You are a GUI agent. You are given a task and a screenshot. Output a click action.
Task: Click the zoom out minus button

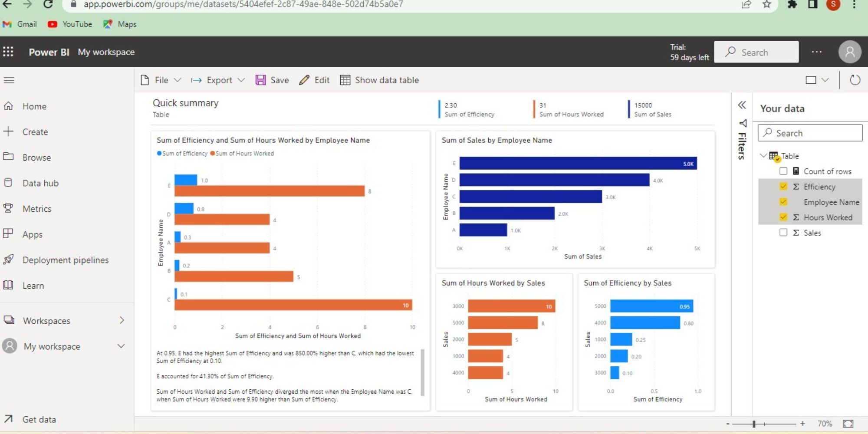tap(728, 424)
